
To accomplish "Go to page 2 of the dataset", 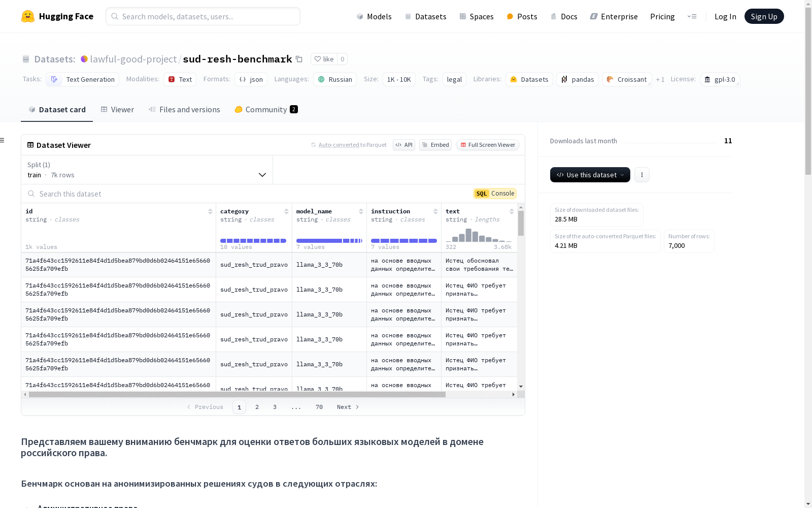I will [257, 407].
